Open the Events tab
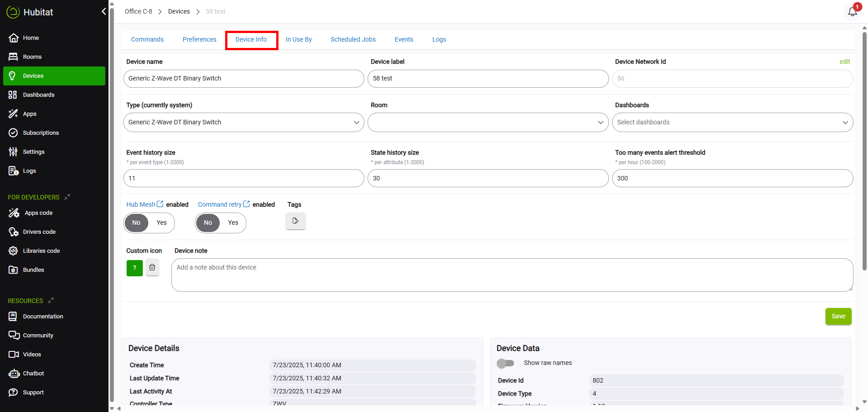868x412 pixels. 404,40
